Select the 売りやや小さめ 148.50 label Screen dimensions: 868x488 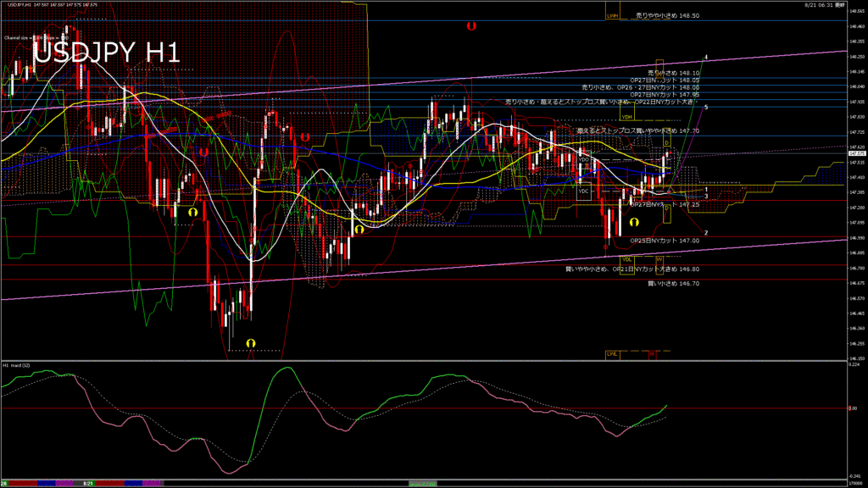coord(666,16)
